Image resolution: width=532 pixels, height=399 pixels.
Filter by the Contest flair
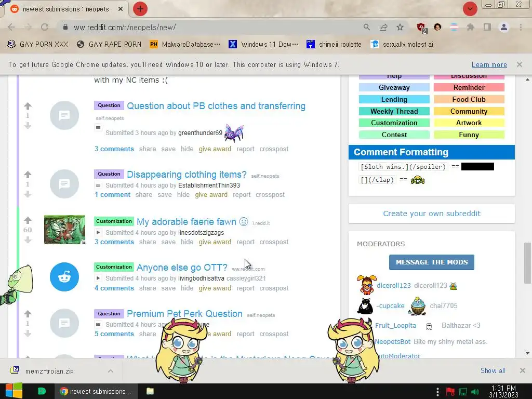click(x=394, y=135)
